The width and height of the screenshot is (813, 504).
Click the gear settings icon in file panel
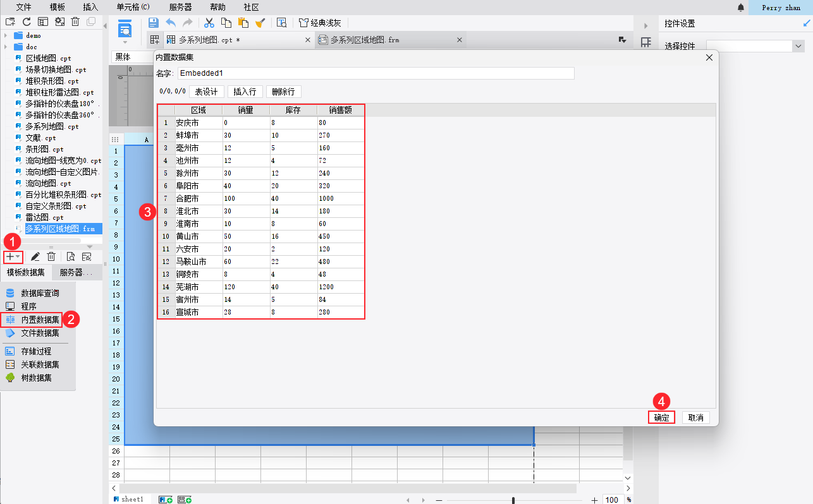tap(59, 21)
